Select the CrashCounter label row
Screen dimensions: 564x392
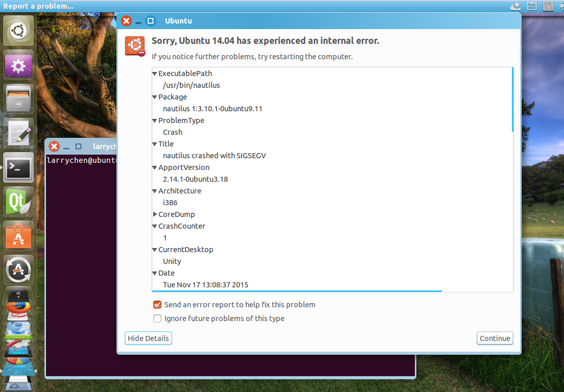(x=333, y=226)
